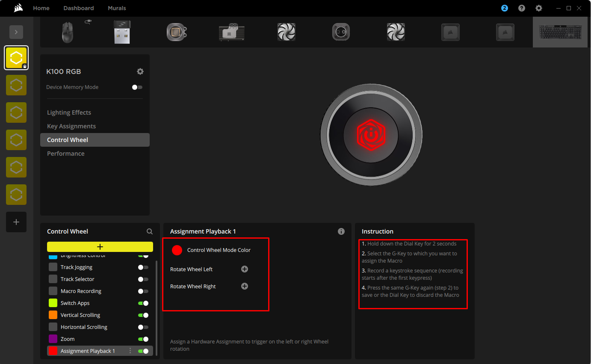Open the GPU water block device

231,32
